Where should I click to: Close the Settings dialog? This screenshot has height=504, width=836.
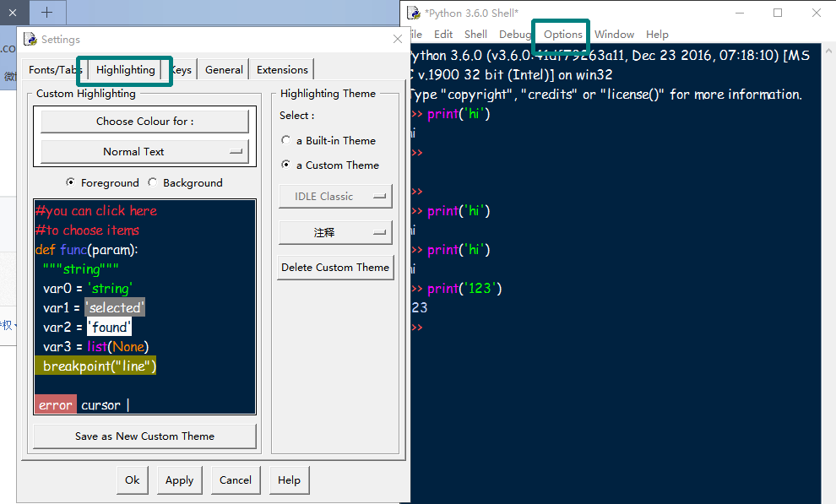[397, 39]
